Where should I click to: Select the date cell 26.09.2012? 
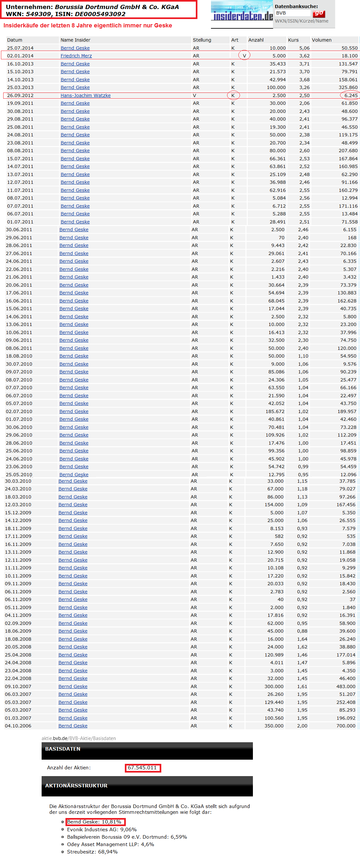[x=20, y=95]
